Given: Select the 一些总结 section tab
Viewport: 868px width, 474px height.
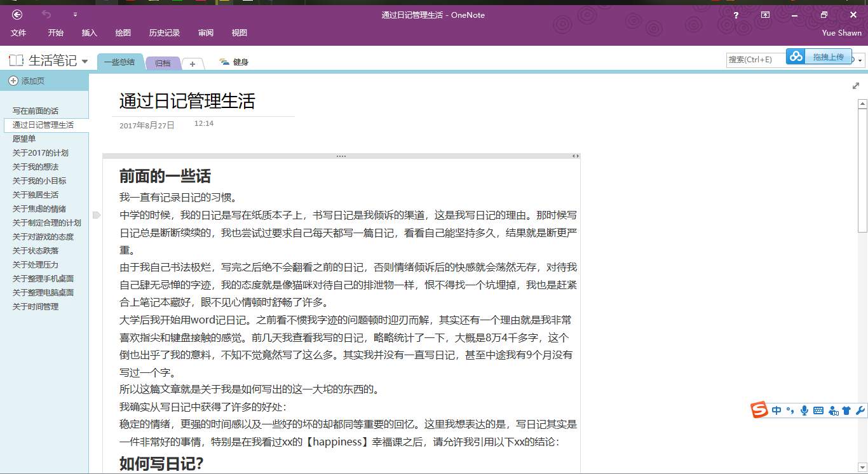Looking at the screenshot, I should 119,62.
